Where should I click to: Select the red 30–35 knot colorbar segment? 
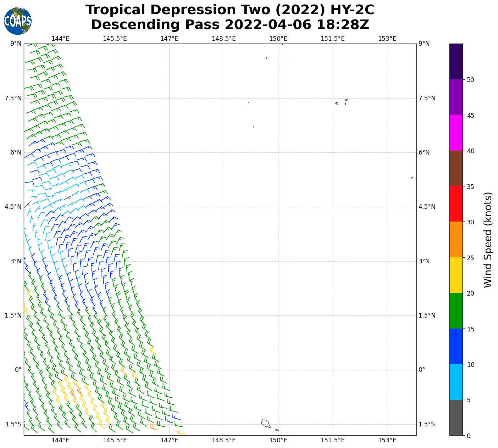tap(456, 204)
